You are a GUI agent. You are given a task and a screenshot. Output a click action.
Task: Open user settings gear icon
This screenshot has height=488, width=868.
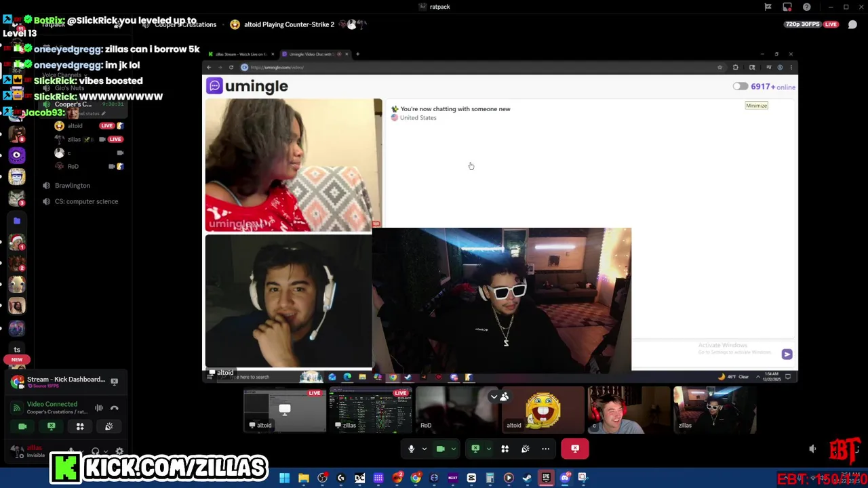119,452
